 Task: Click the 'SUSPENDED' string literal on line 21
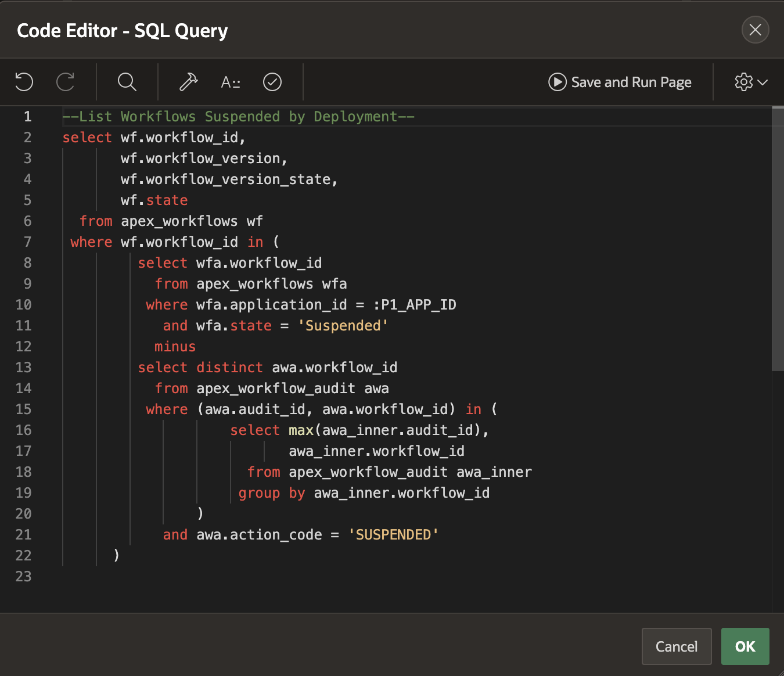393,535
